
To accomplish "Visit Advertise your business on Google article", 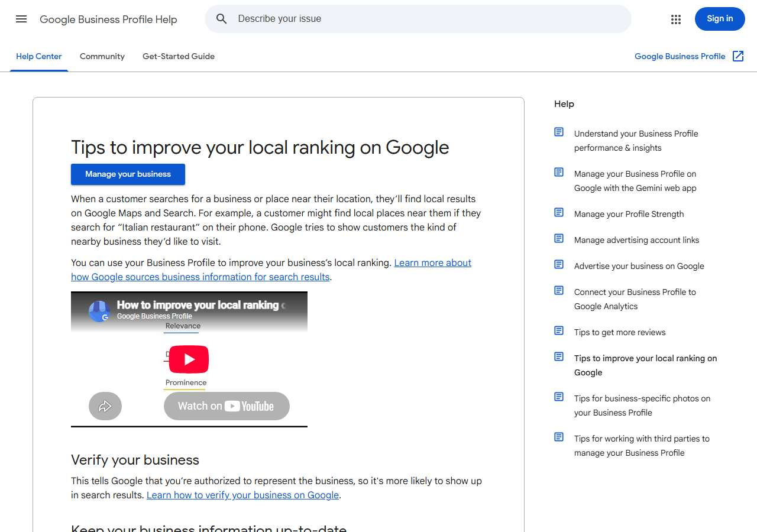I will coord(639,266).
